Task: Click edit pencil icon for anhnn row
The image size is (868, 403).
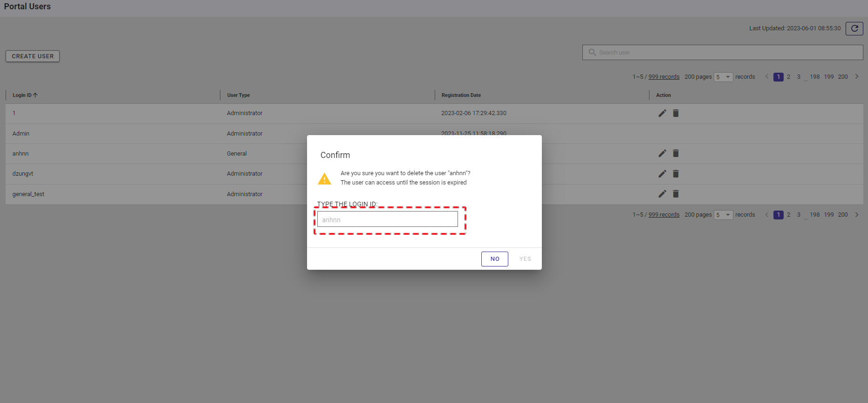Action: pyautogui.click(x=662, y=153)
